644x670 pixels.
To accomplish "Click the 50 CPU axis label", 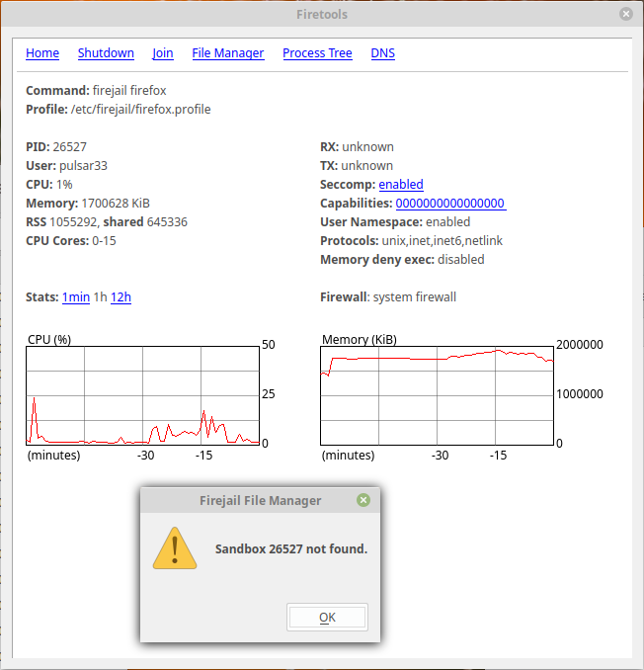I will click(269, 345).
